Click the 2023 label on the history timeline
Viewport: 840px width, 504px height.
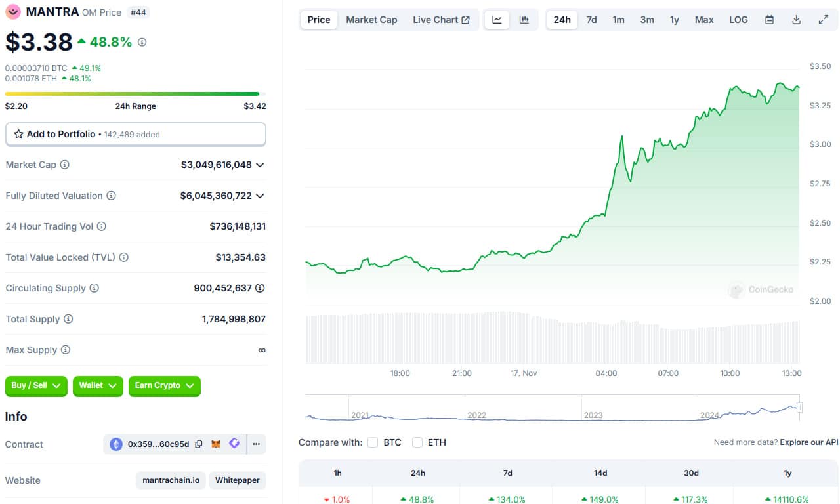[x=593, y=415]
